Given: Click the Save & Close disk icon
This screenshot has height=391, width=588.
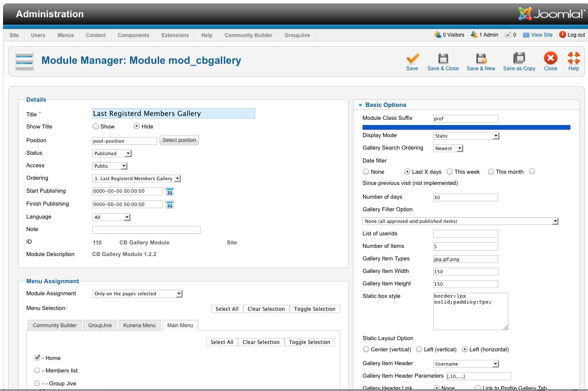Looking at the screenshot, I should coord(443,58).
